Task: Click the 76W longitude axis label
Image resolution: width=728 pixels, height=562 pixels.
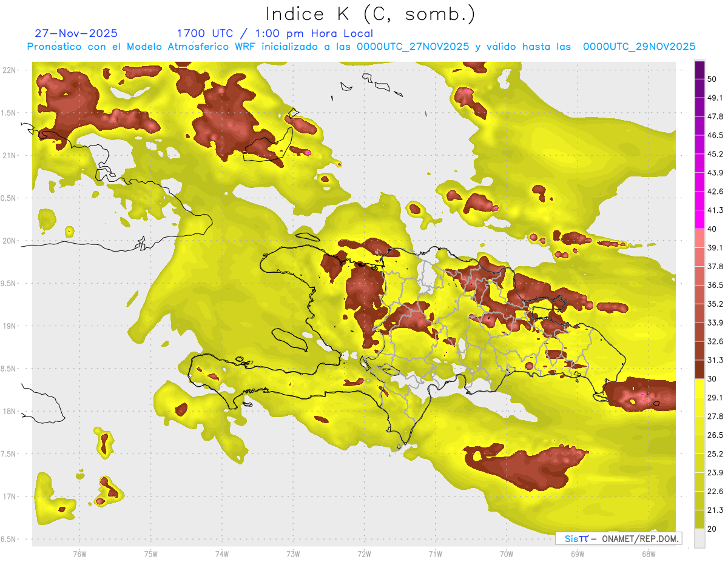Action: click(79, 554)
